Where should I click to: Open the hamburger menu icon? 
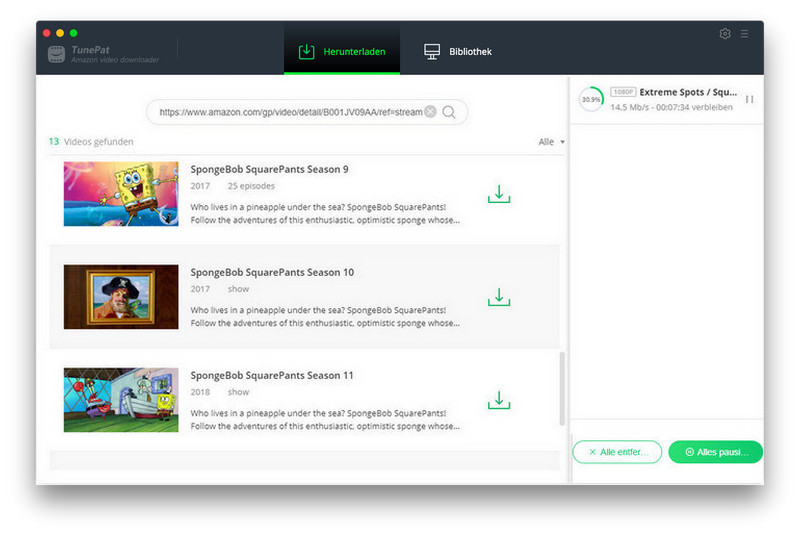pyautogui.click(x=744, y=34)
